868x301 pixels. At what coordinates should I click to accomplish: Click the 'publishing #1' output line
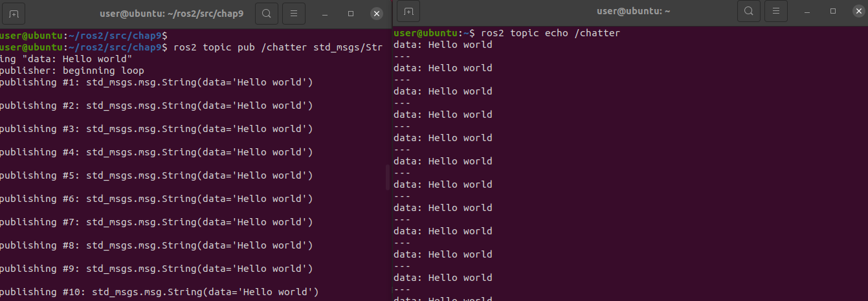(157, 82)
